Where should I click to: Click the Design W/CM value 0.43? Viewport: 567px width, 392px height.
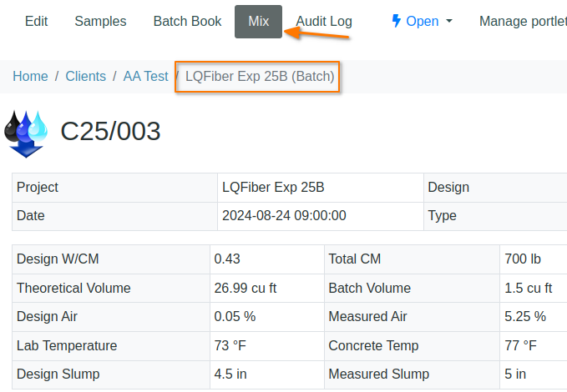pos(227,259)
